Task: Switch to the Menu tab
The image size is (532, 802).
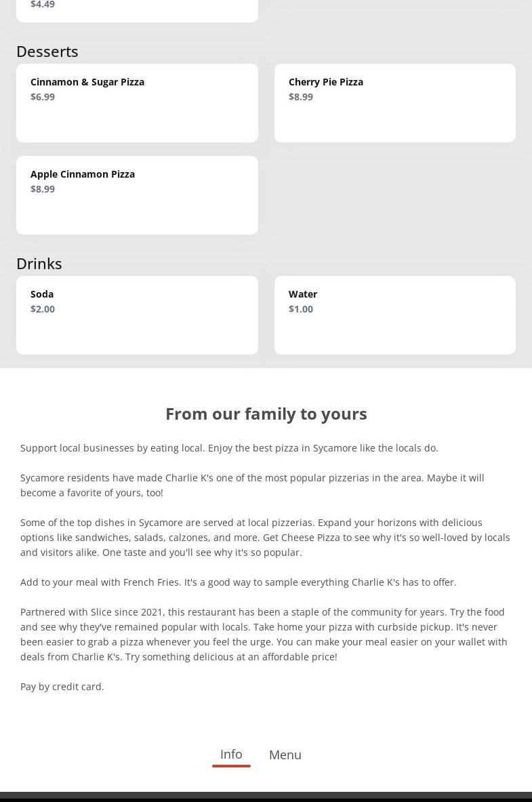Action: coord(285,755)
